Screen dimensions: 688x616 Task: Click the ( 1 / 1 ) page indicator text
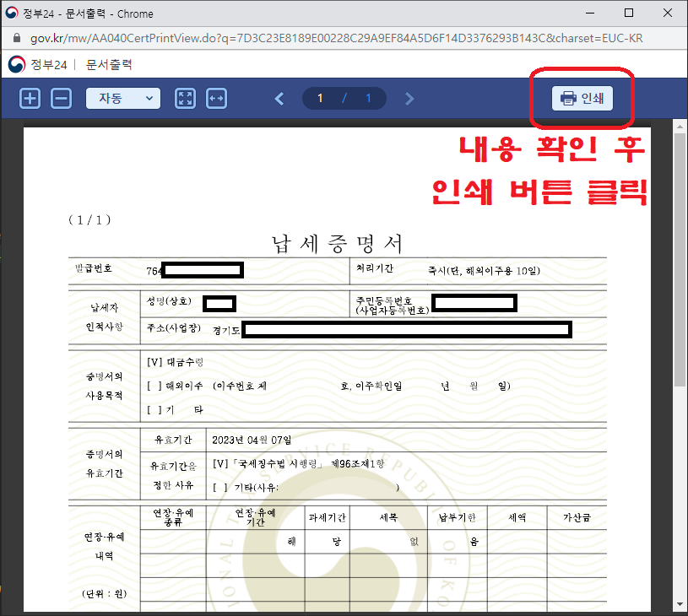[x=89, y=219]
